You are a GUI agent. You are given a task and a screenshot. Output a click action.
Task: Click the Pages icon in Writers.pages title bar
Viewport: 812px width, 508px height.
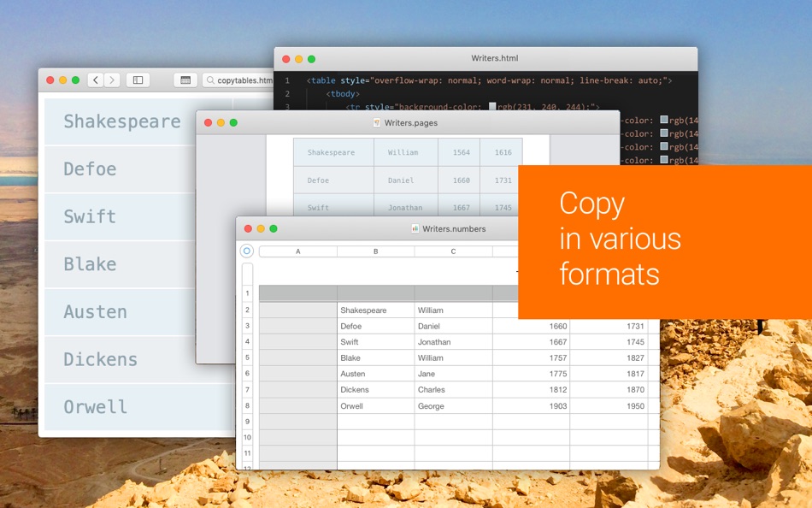tap(376, 122)
